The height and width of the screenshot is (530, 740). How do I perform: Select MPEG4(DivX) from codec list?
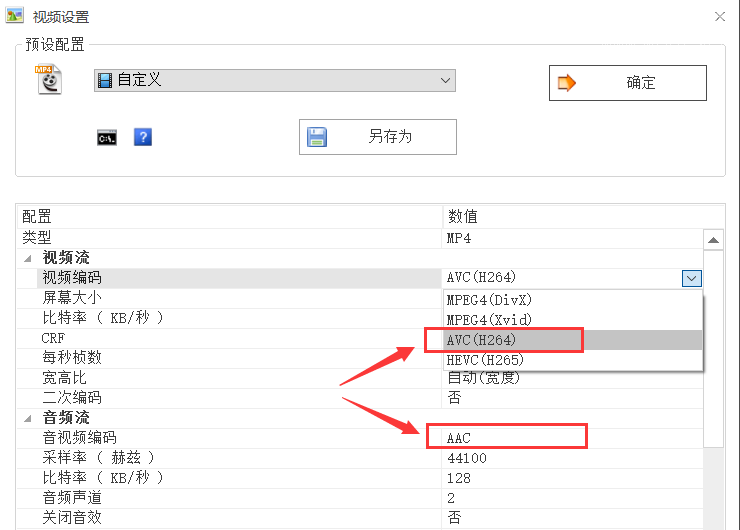[490, 300]
